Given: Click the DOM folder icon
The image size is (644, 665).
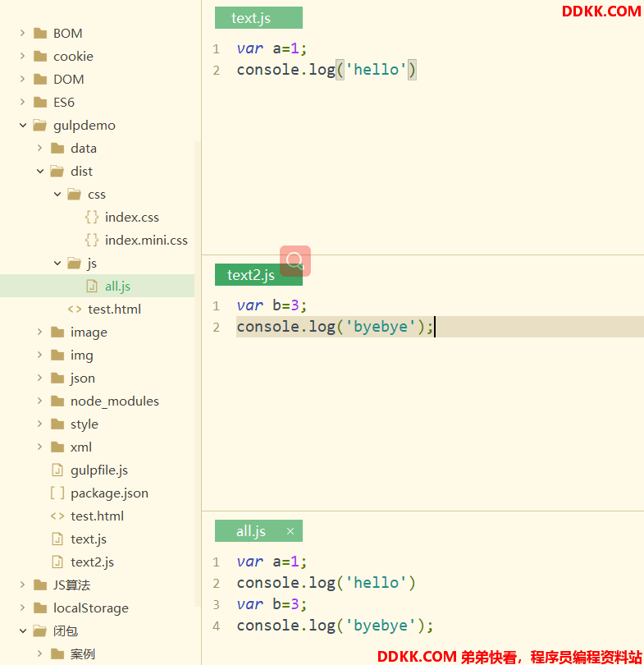Looking at the screenshot, I should (40, 79).
